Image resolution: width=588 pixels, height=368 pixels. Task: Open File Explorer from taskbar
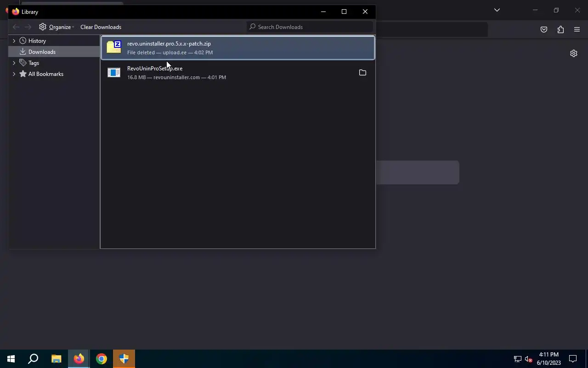pos(56,359)
